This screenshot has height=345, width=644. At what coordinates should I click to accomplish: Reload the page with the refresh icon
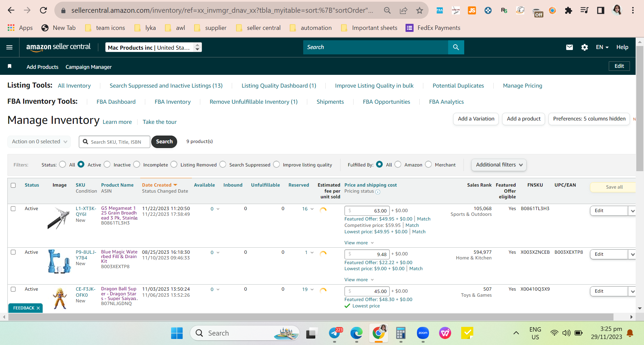[x=43, y=10]
